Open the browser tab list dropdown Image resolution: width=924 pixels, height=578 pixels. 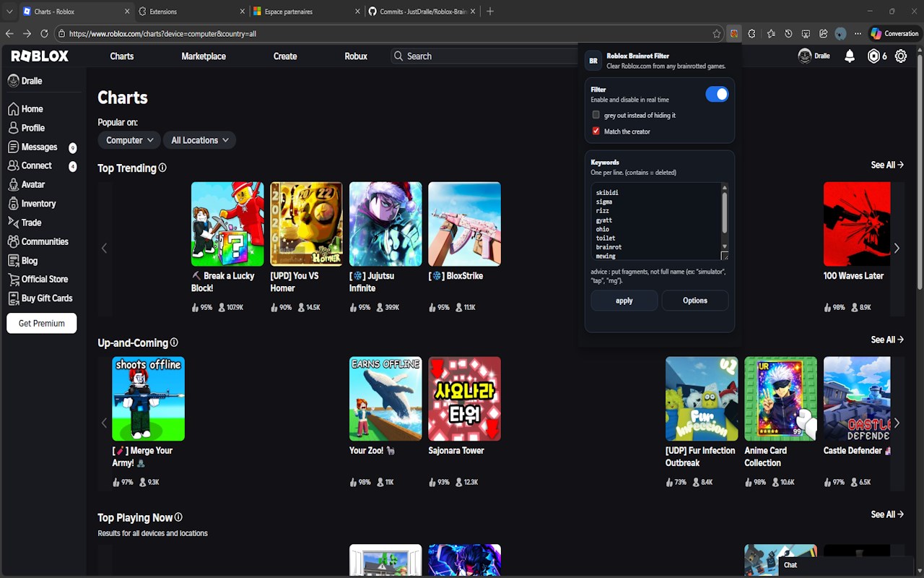click(9, 12)
